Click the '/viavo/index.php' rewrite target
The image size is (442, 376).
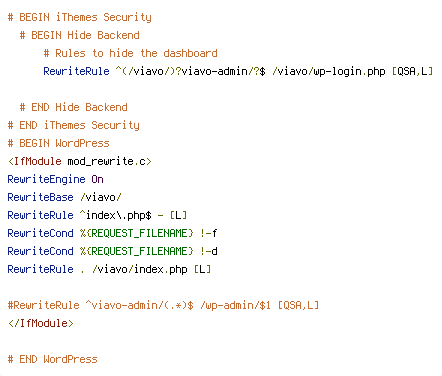point(140,269)
